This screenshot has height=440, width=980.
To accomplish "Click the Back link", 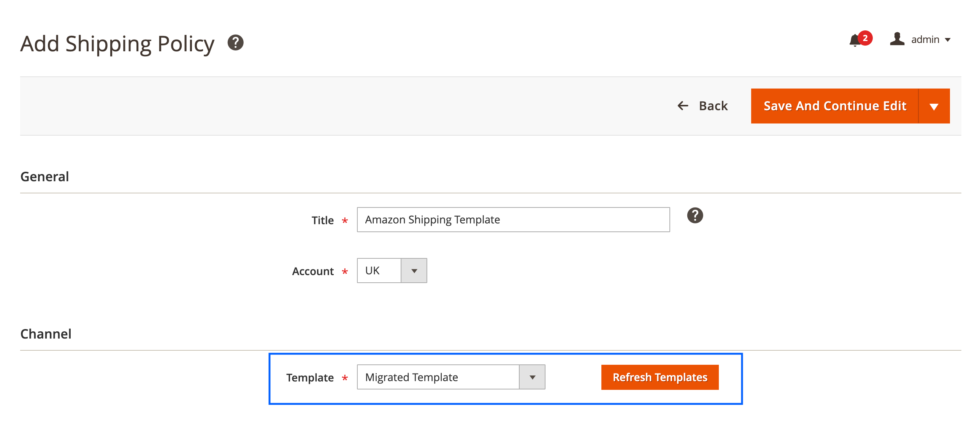I will tap(713, 106).
